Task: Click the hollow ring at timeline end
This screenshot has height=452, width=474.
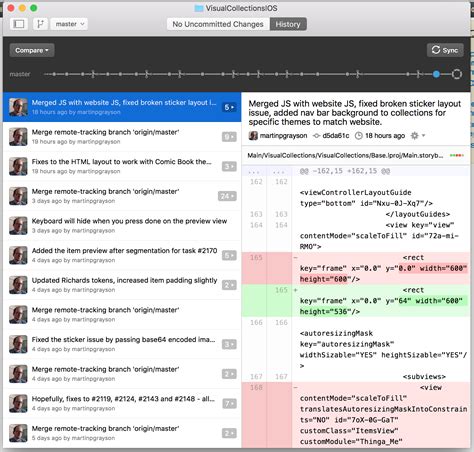Action: [457, 74]
